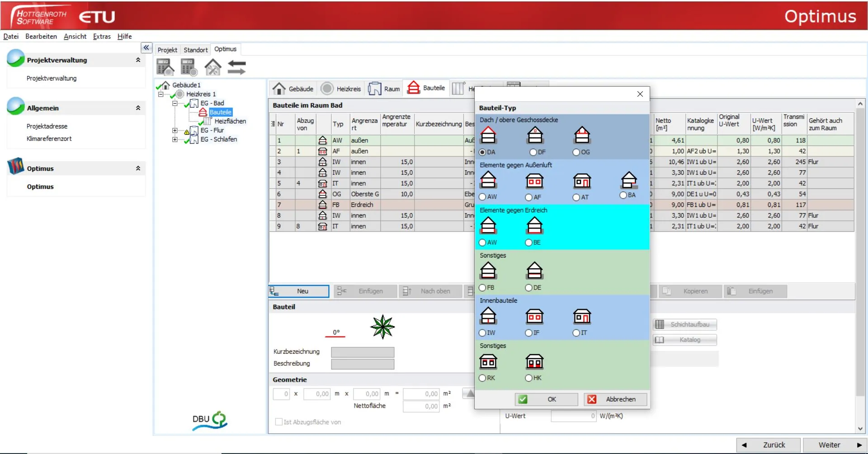Image resolution: width=868 pixels, height=454 pixels.
Task: Choose the IW Innenbauteile radio option
Action: (x=482, y=333)
